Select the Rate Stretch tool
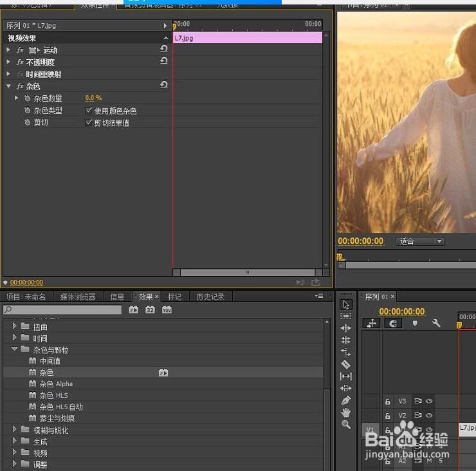Image resolution: width=476 pixels, height=471 pixels. (346, 352)
